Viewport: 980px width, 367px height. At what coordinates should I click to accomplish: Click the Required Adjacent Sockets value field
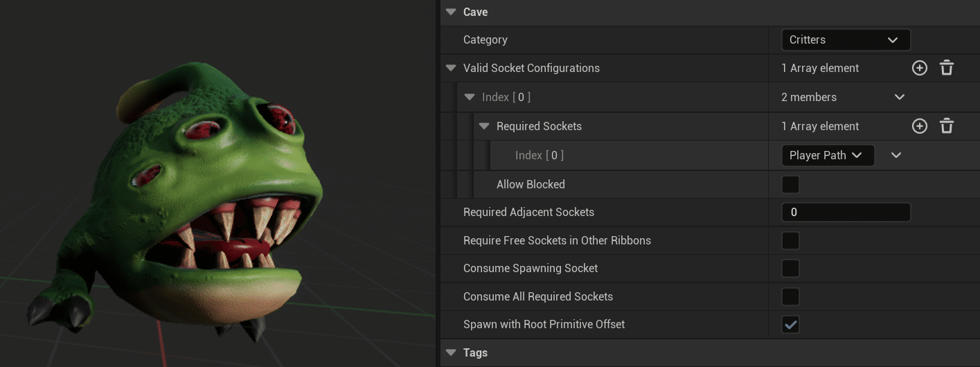click(845, 212)
